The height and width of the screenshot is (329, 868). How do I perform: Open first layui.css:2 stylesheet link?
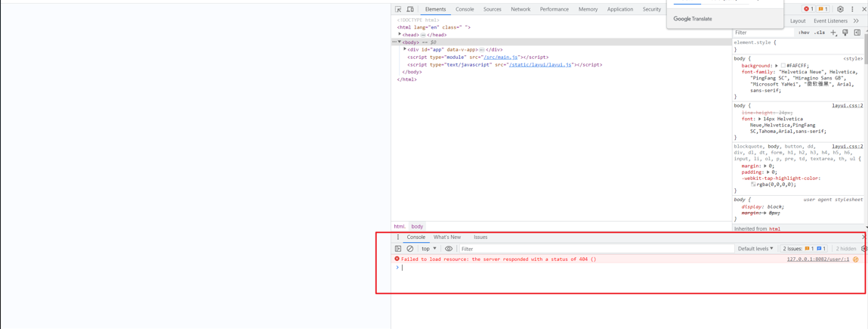(848, 105)
